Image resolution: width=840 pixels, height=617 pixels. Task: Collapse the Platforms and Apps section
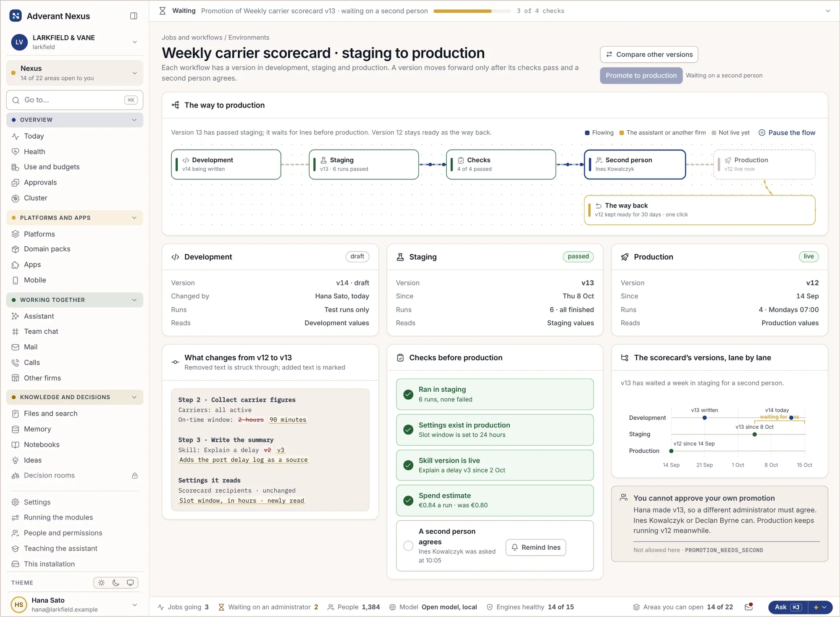75,218
